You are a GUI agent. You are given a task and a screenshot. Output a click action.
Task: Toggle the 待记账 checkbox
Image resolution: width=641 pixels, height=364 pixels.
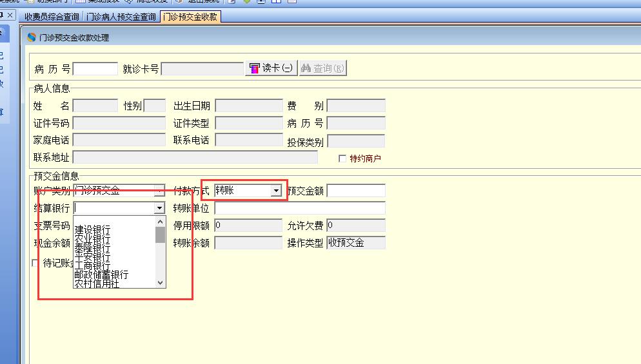pyautogui.click(x=35, y=263)
